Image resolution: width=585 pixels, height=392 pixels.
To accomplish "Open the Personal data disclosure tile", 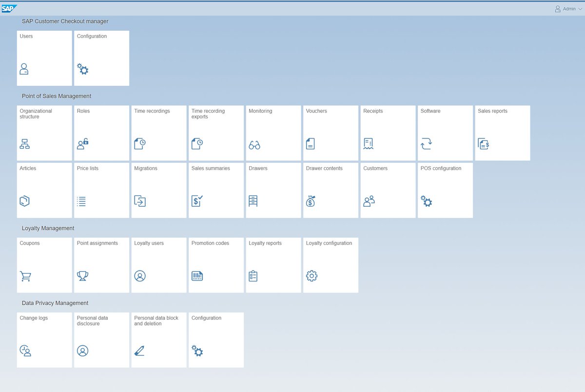I will click(102, 340).
